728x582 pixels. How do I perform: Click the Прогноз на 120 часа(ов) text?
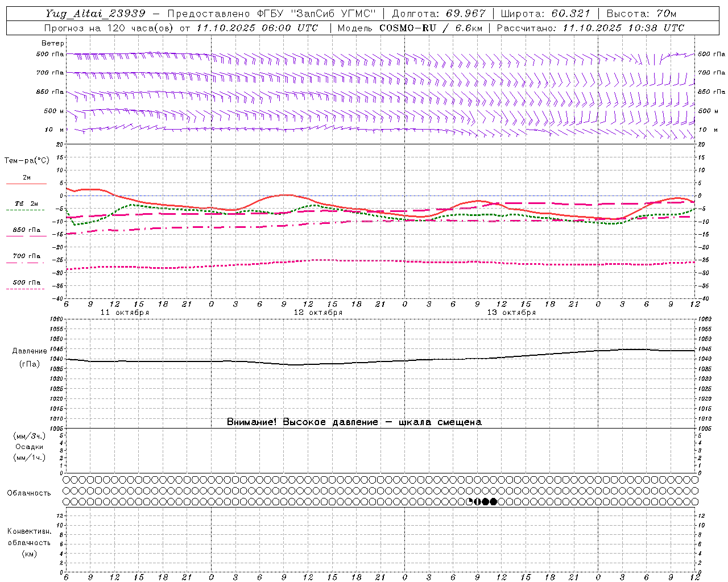pos(110,28)
